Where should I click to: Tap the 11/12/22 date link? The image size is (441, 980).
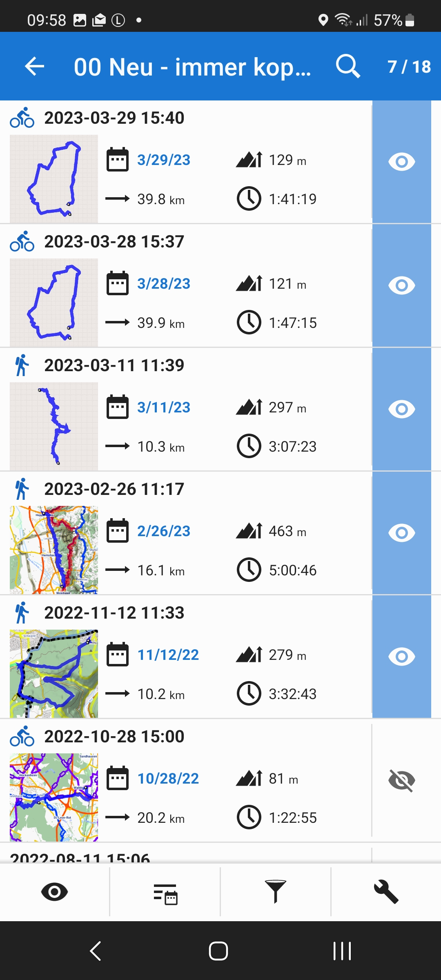point(168,655)
